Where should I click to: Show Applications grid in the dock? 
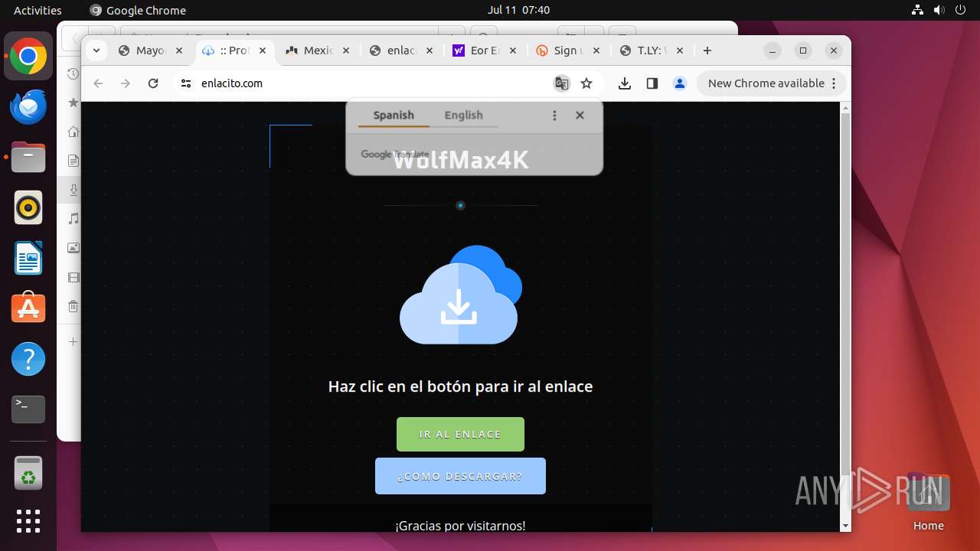click(28, 521)
